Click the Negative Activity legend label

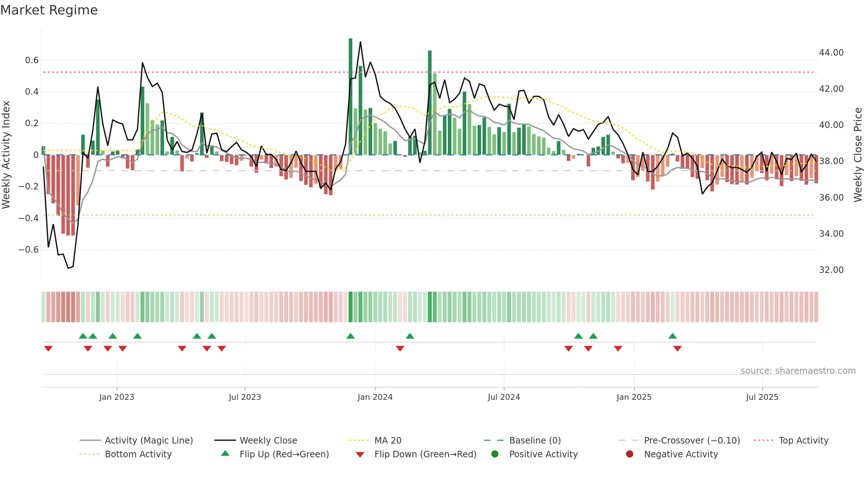point(681,454)
